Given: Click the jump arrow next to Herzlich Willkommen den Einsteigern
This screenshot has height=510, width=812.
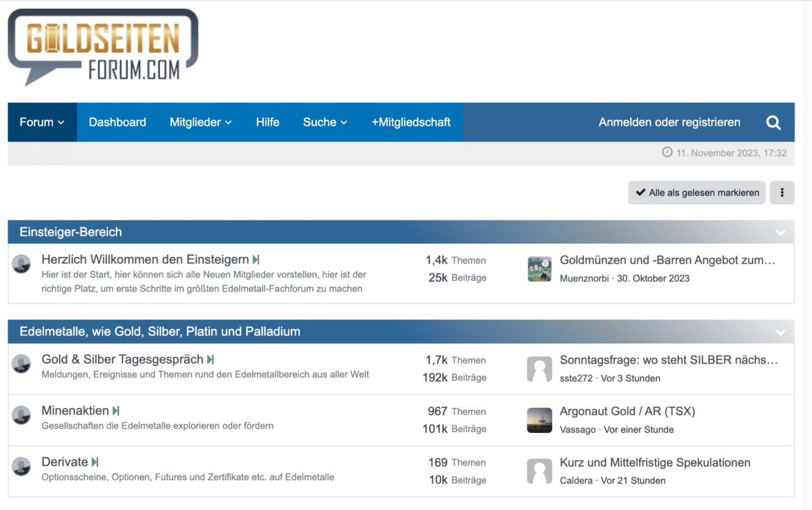Looking at the screenshot, I should (256, 259).
